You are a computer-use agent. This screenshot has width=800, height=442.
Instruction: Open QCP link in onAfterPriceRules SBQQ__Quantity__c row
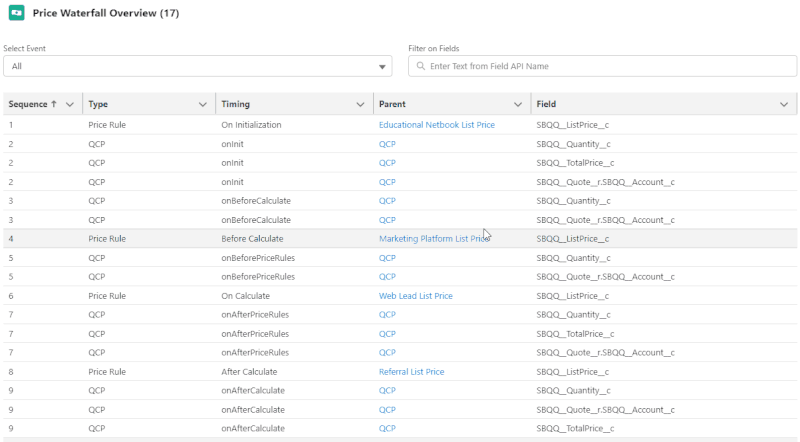coord(387,314)
